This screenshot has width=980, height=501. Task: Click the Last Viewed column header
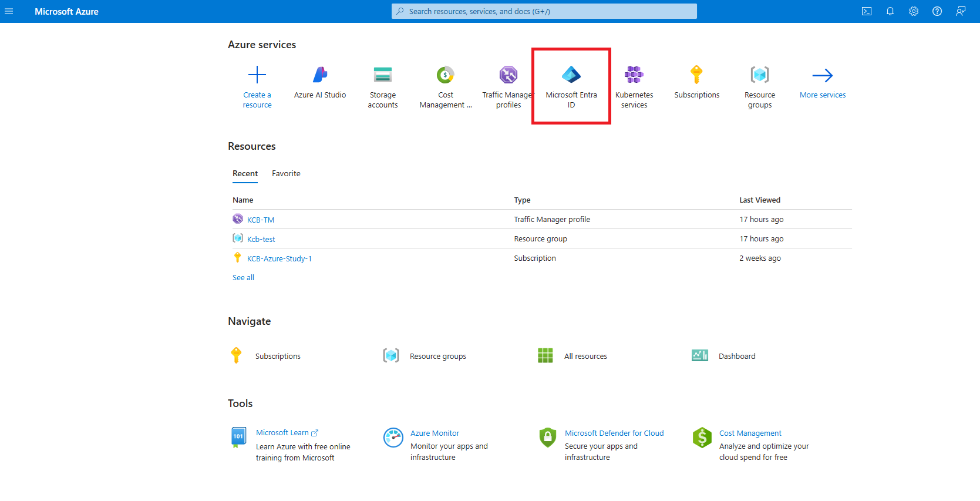point(760,200)
